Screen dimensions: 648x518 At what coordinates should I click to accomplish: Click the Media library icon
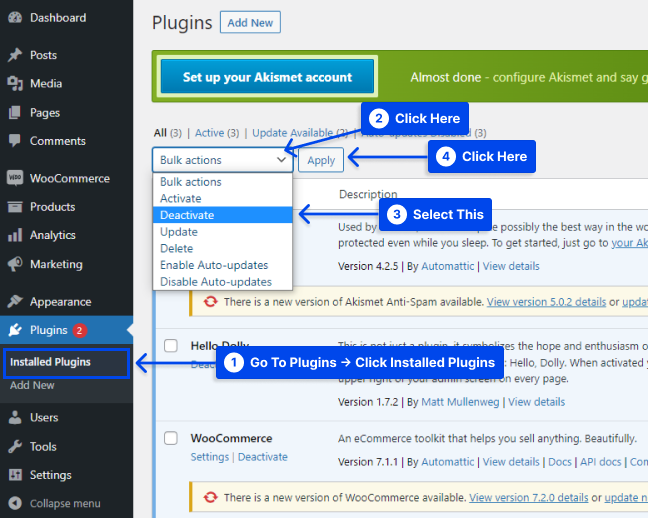(x=15, y=84)
